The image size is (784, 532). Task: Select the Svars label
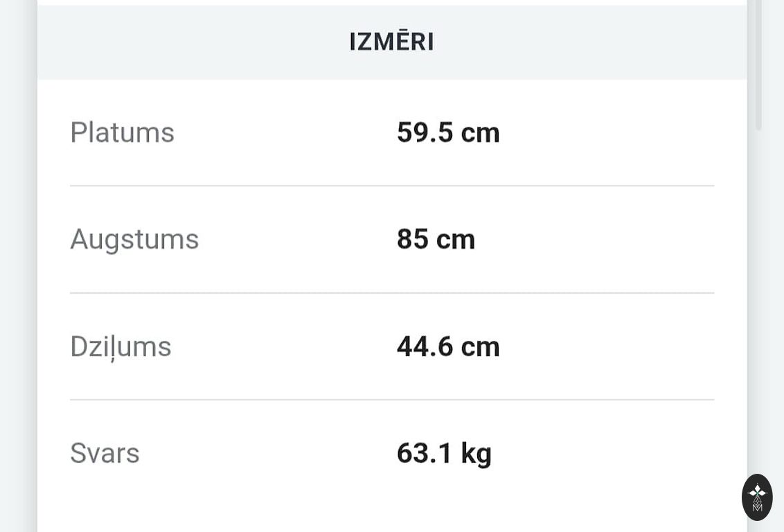pyautogui.click(x=105, y=453)
